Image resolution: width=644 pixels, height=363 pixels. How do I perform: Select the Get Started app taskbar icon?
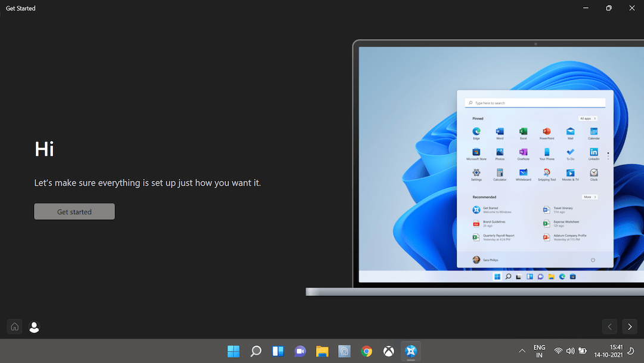point(411,351)
